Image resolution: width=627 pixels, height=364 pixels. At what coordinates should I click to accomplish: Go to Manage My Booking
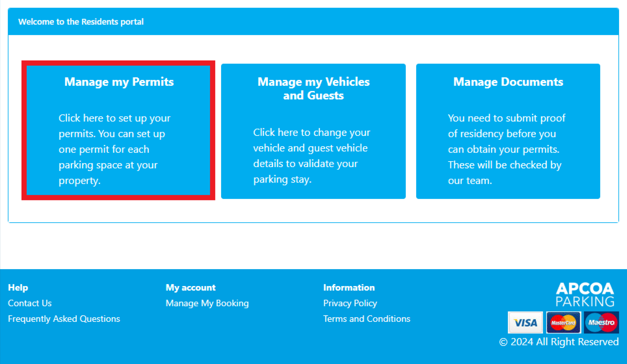point(207,303)
